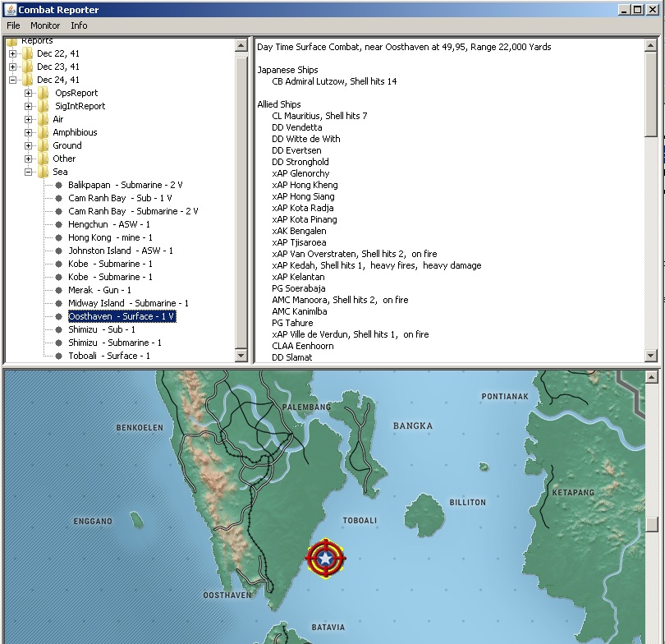665x644 pixels.
Task: Select Hengchun - ASW - 1 report
Action: 109,224
